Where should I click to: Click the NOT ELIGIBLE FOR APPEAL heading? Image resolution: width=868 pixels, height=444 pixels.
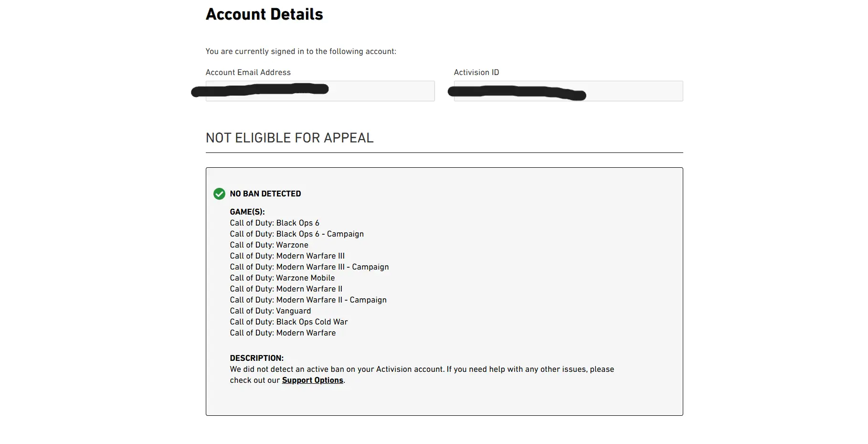(x=289, y=138)
